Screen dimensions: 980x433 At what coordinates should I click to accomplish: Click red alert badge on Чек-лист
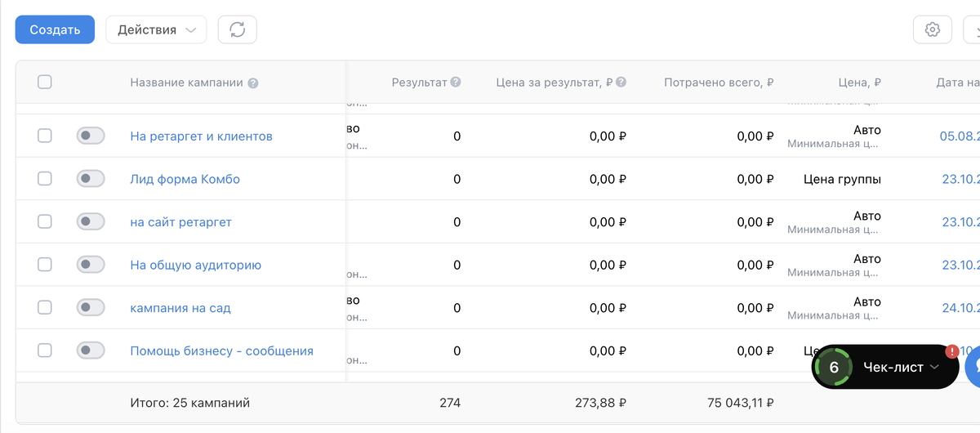click(x=951, y=352)
